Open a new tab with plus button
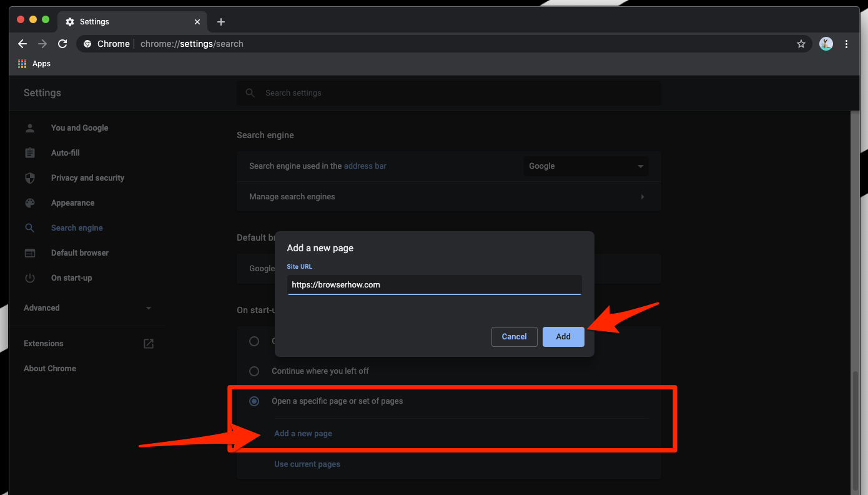Screen dimensions: 868x495 pos(220,22)
